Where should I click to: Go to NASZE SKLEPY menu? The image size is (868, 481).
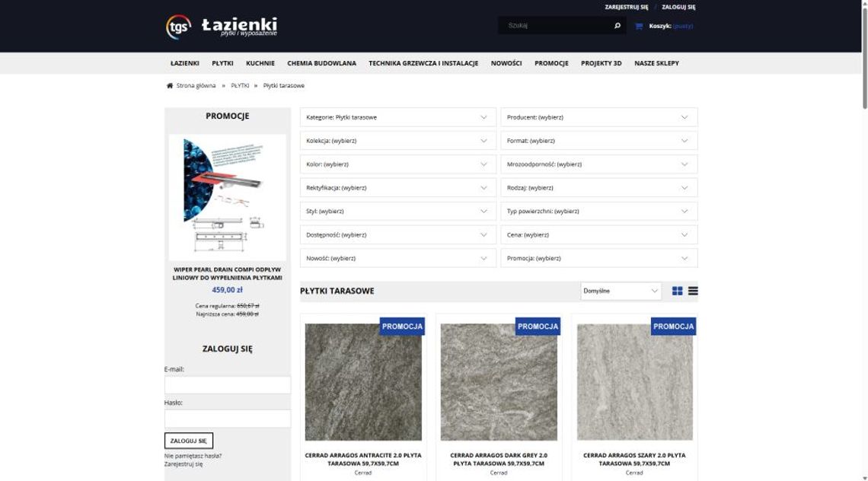pyautogui.click(x=656, y=63)
